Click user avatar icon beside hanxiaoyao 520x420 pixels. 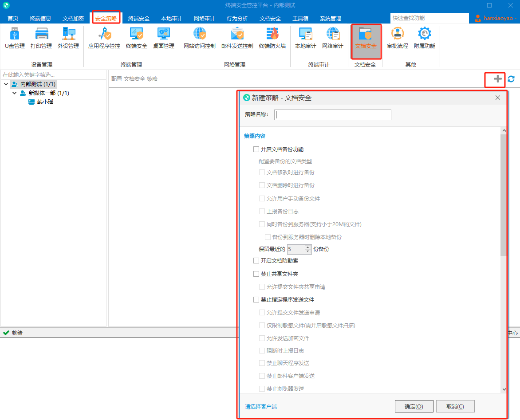pos(477,18)
